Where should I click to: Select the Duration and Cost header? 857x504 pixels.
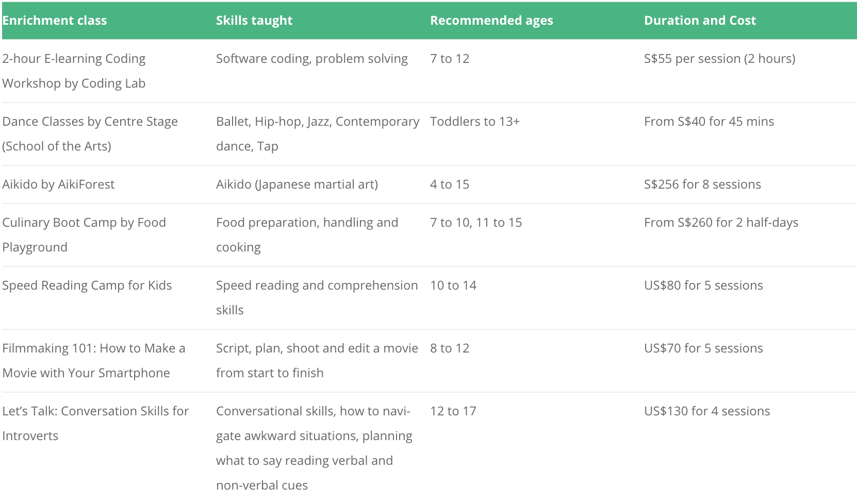coord(700,21)
